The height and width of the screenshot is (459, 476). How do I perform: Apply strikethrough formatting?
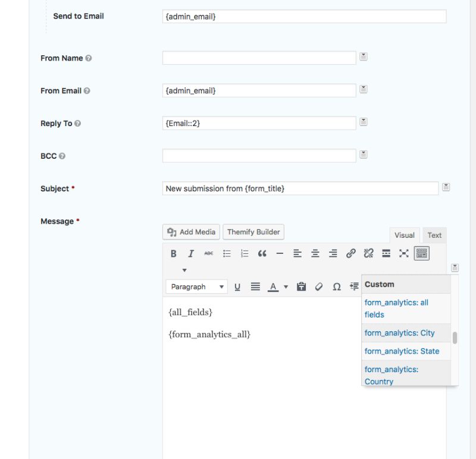click(209, 253)
